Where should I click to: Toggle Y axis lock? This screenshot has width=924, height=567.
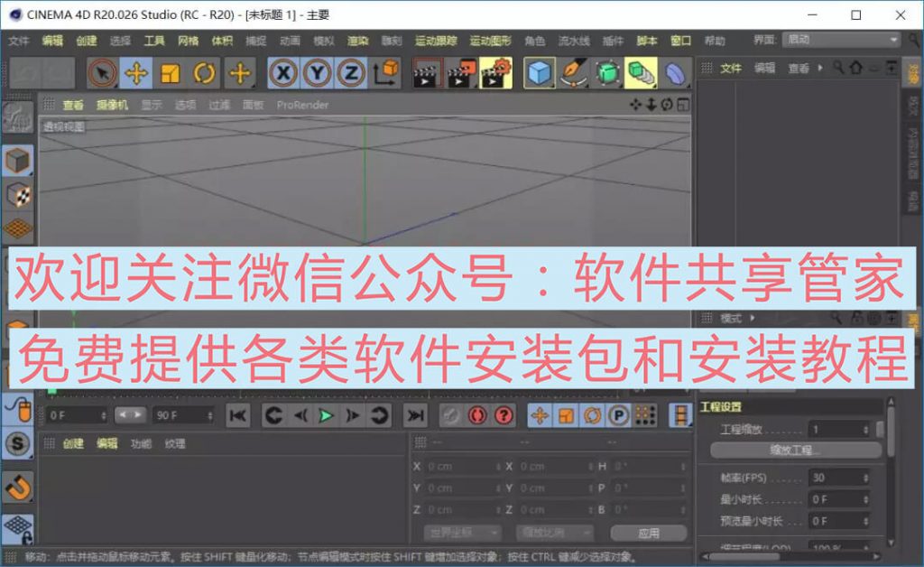318,74
